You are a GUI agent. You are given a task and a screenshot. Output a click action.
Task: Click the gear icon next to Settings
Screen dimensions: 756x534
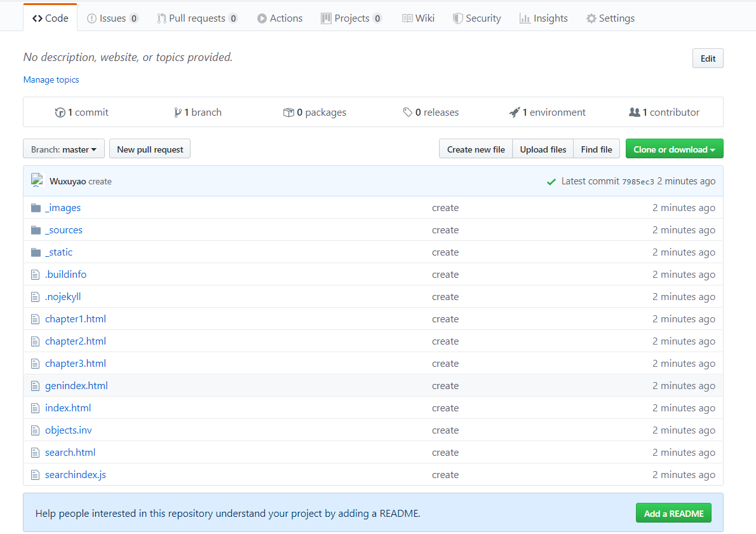[x=591, y=18]
